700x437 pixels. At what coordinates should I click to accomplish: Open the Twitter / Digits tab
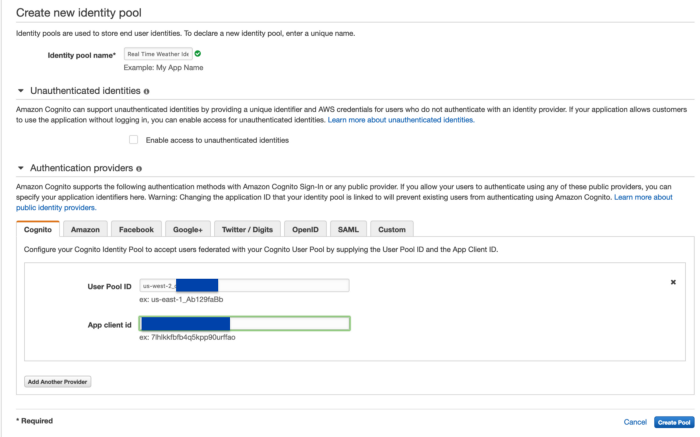[247, 229]
